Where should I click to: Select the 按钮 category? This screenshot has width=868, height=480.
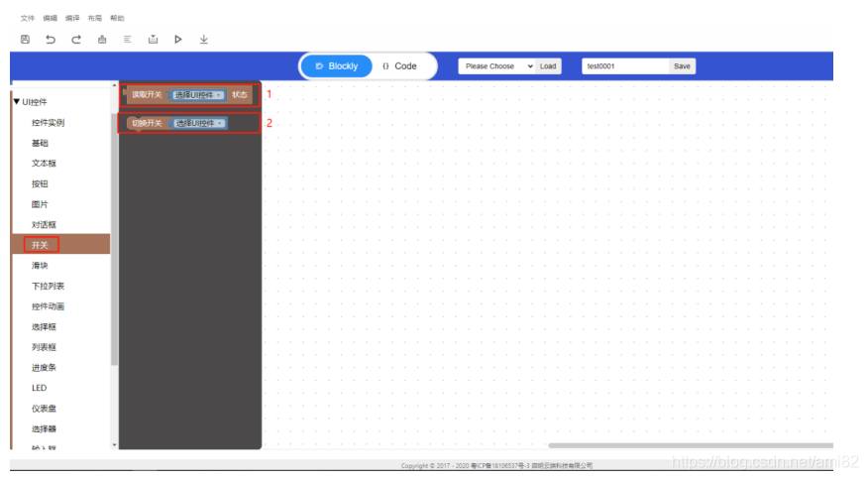(40, 184)
